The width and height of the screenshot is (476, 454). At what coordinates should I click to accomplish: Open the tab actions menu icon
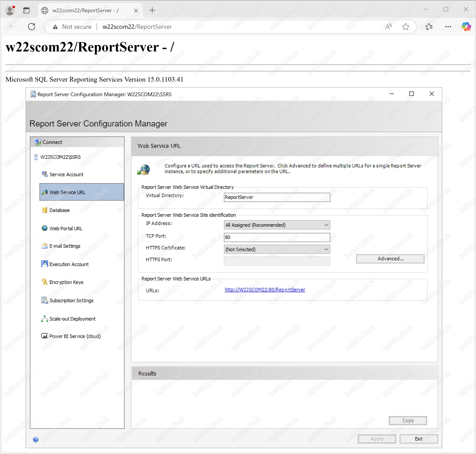(26, 10)
